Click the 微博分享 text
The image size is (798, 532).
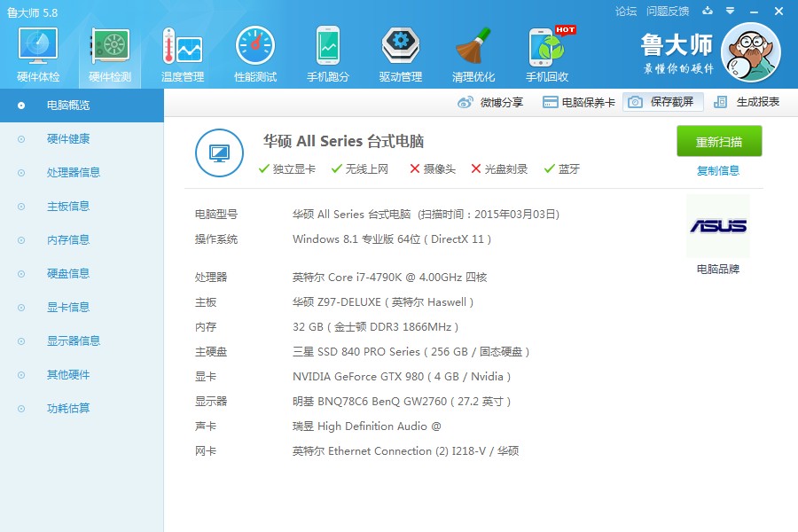click(502, 102)
